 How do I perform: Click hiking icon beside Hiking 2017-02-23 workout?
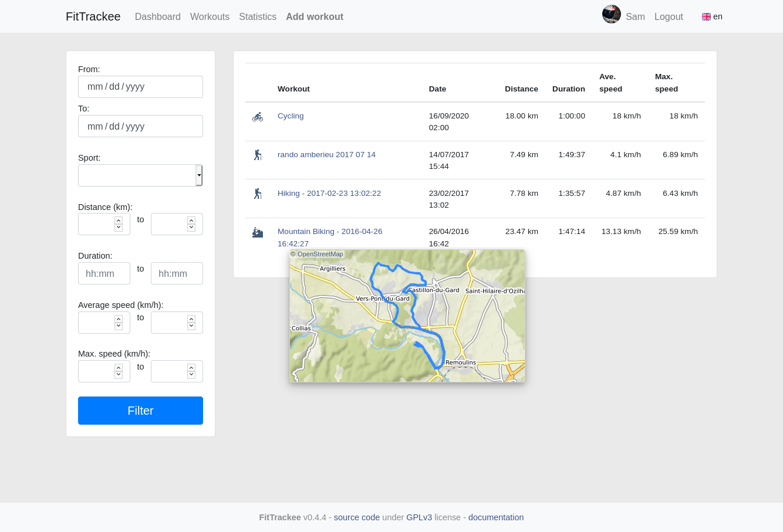click(x=258, y=194)
